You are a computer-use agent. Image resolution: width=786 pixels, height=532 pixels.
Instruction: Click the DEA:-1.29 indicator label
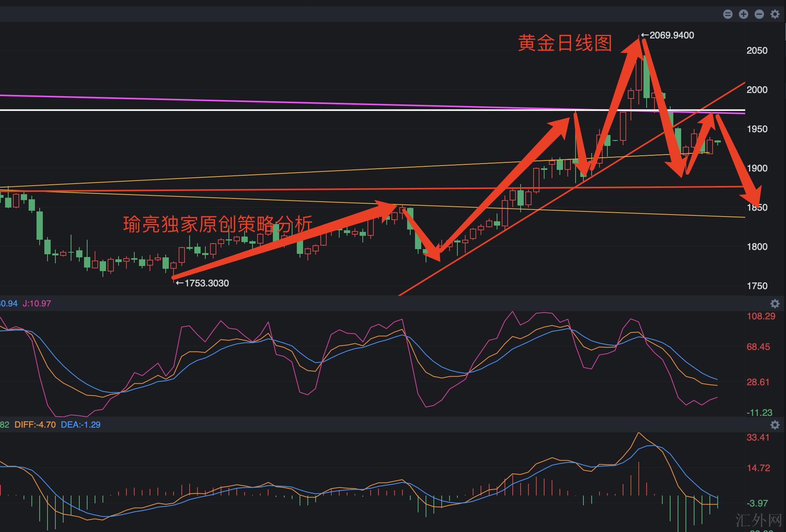point(80,425)
